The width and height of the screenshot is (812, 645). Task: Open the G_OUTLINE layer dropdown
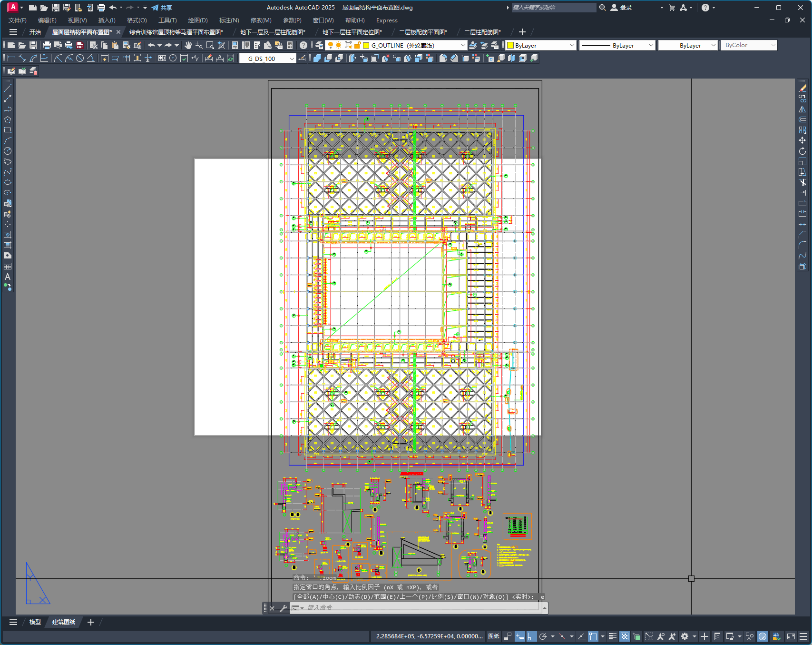(463, 45)
